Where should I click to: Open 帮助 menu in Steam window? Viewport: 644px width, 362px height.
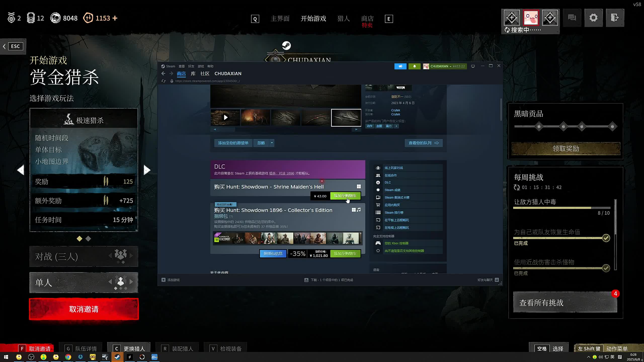pyautogui.click(x=210, y=66)
